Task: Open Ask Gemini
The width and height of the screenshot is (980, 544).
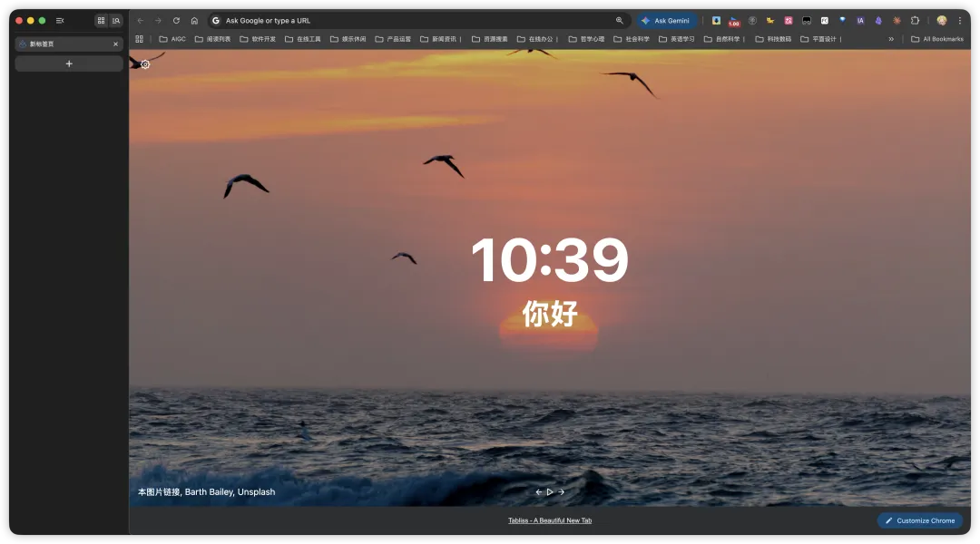Action: point(666,21)
